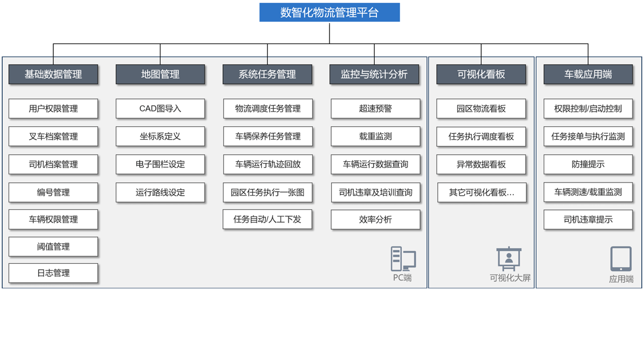Click 物流调度任务管理 box
Screen dimensions: 644x341
(268, 109)
